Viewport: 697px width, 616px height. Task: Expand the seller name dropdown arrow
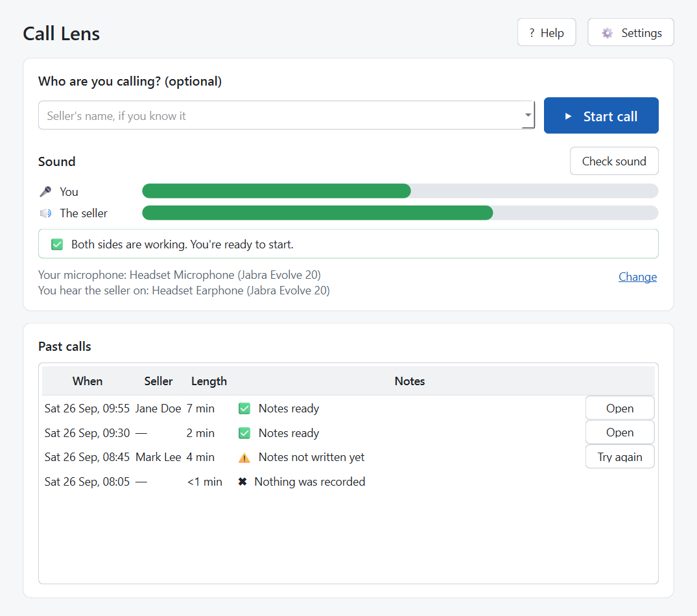tap(528, 115)
